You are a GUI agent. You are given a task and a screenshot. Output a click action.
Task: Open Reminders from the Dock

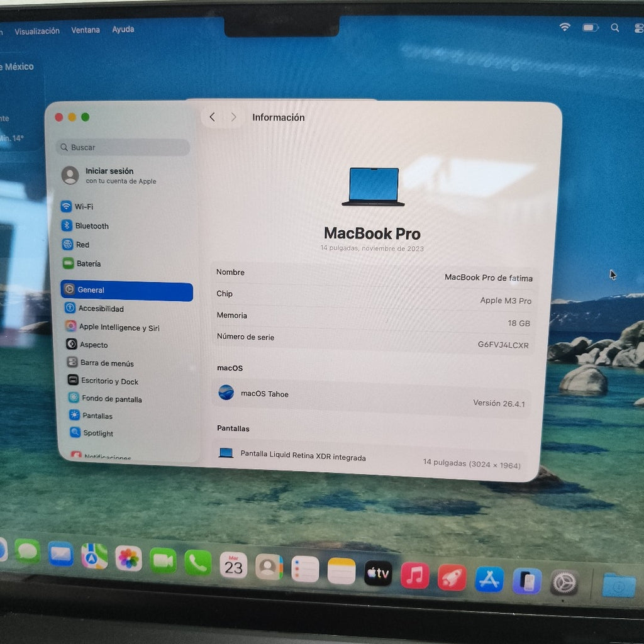pos(305,569)
